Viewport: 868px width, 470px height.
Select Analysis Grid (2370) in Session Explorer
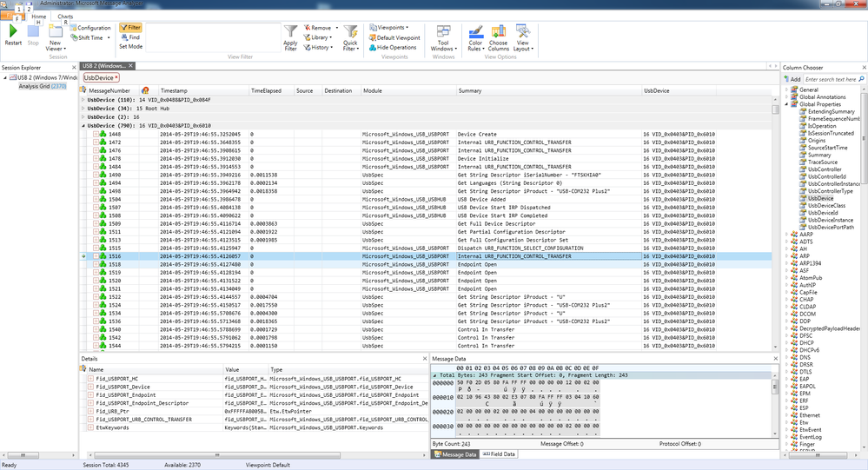(x=42, y=86)
